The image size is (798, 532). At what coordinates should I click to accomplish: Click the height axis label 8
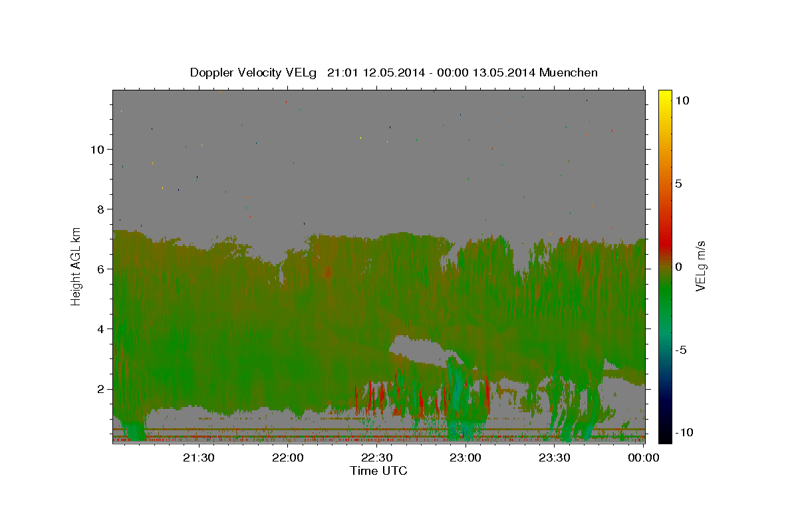click(100, 209)
